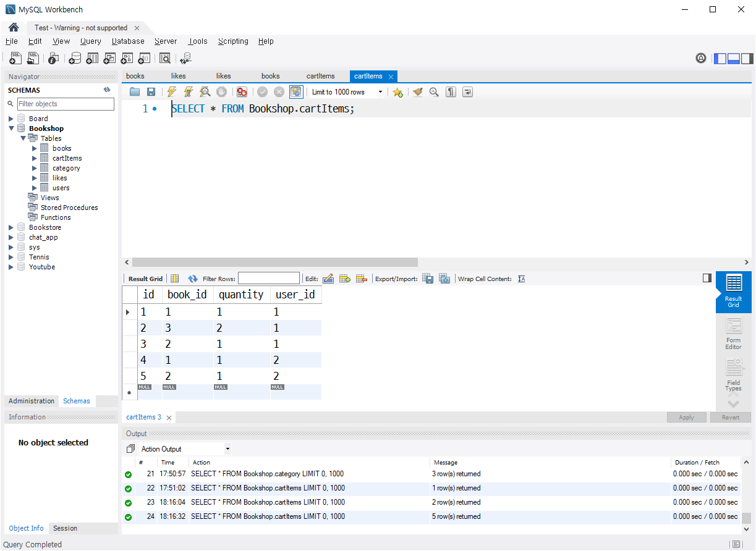Execute statement under the cursor
Viewport: 756px width, 551px height.
(x=189, y=92)
